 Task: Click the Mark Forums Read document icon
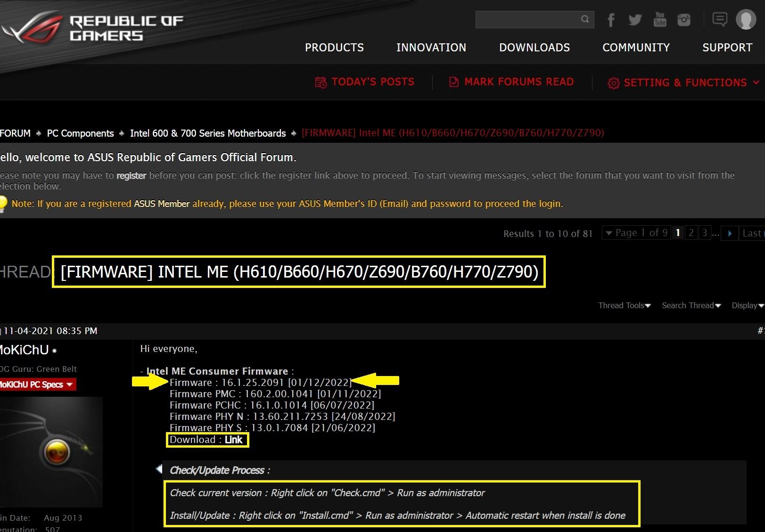tap(454, 82)
